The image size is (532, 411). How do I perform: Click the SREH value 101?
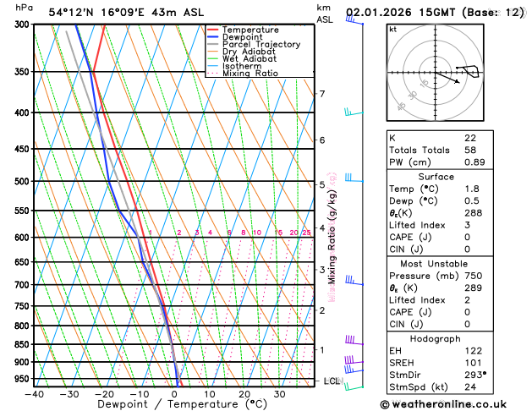coord(474,363)
